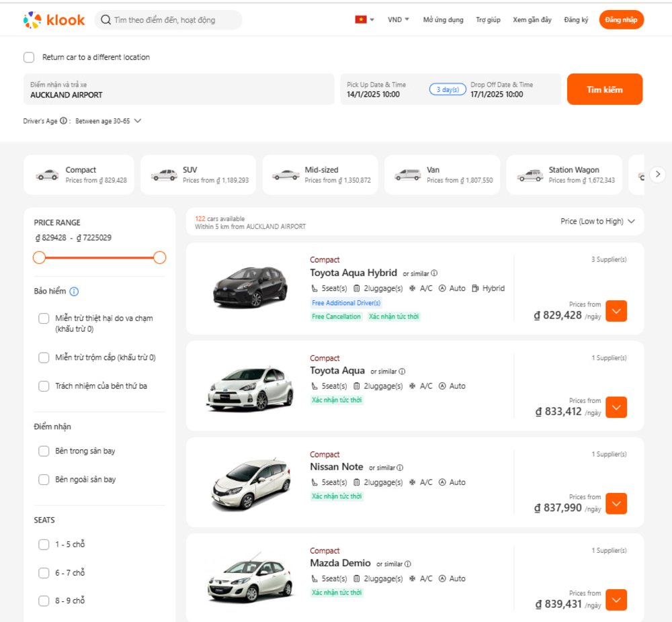The image size is (672, 622).
Task: Click the Tìm kiếm search button
Action: click(x=604, y=89)
